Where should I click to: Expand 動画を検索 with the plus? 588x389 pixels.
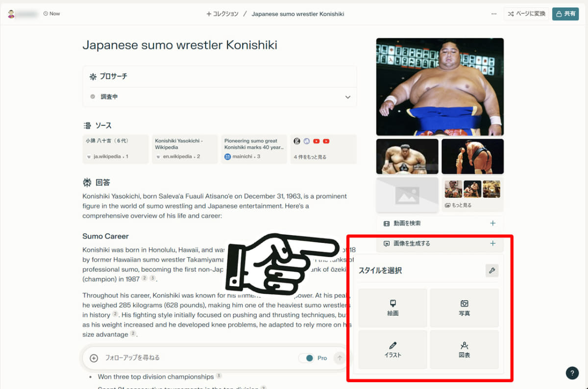click(x=493, y=223)
